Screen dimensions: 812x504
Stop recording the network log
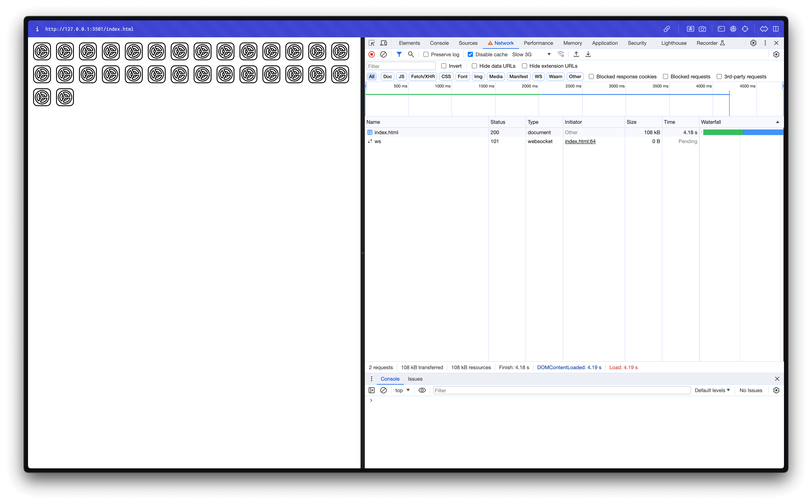tap(371, 54)
